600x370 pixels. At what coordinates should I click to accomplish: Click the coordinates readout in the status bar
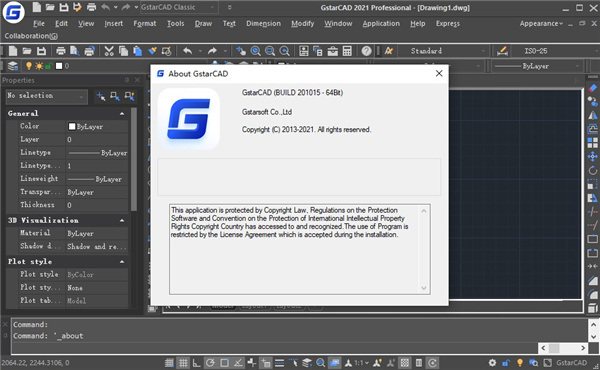tap(35, 363)
